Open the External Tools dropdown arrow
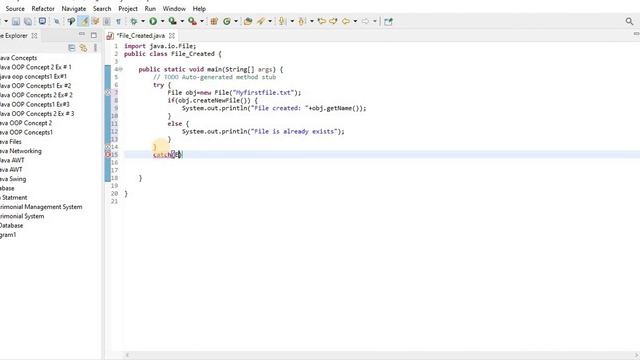 click(202, 21)
